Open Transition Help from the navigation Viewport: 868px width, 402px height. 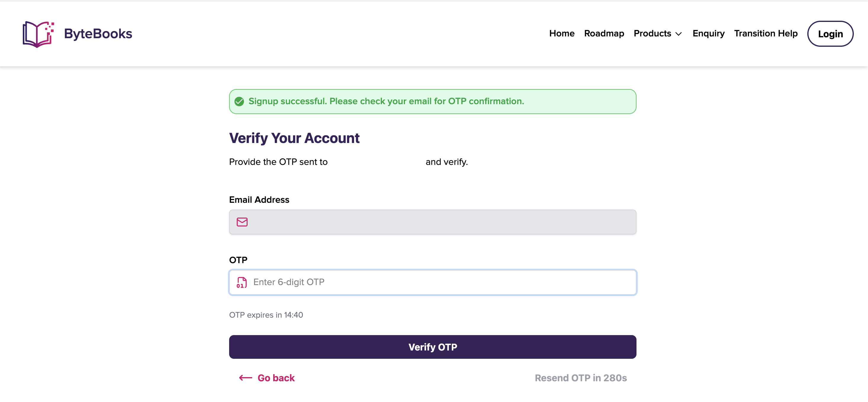coord(766,34)
